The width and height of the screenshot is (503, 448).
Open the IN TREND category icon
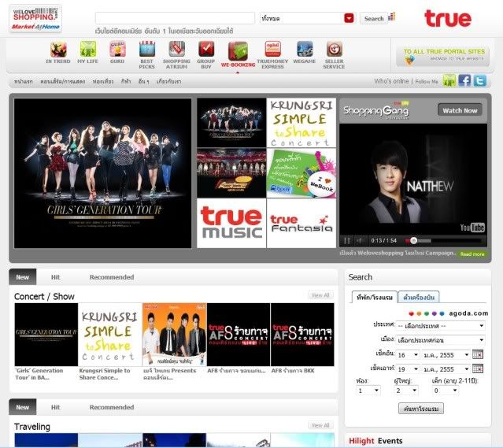click(x=58, y=50)
